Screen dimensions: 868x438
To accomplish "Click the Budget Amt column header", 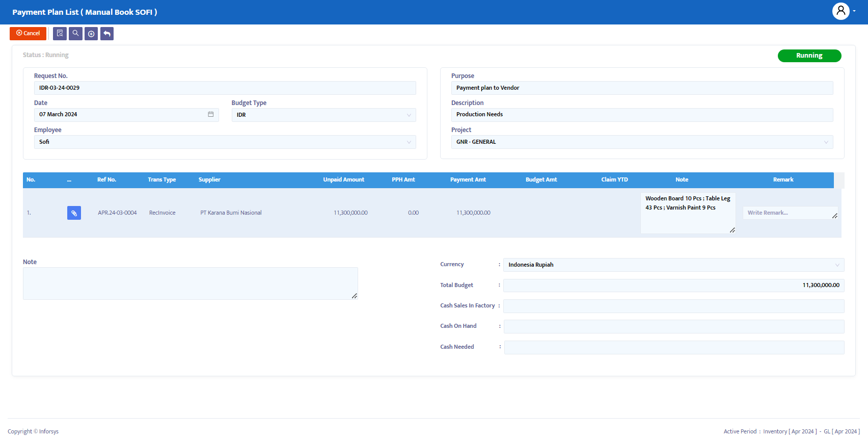I will point(541,179).
